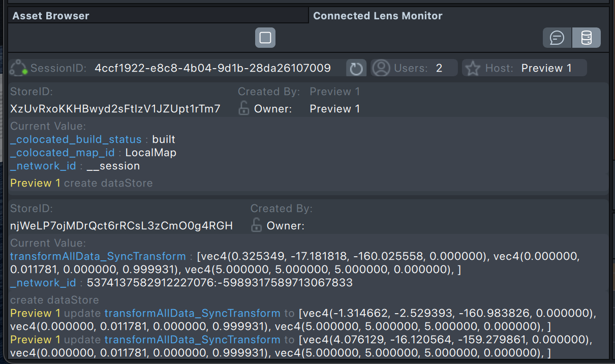615x364 pixels.
Task: Click the _colocated_map_id key
Action: (x=64, y=153)
